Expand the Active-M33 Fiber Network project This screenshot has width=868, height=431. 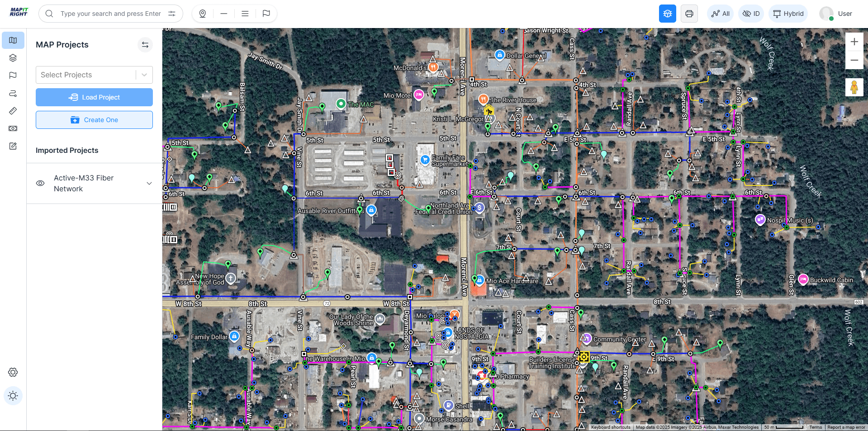click(149, 183)
